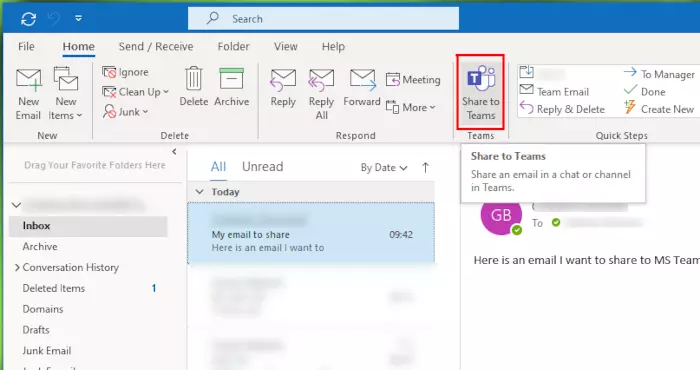Open the Conversation History folder
This screenshot has height=370, width=700.
click(71, 267)
